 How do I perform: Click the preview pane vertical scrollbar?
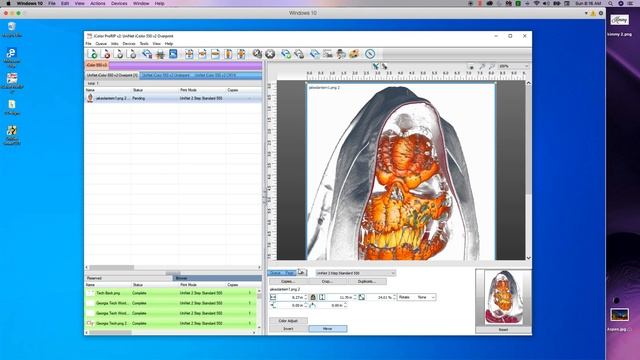click(528, 170)
